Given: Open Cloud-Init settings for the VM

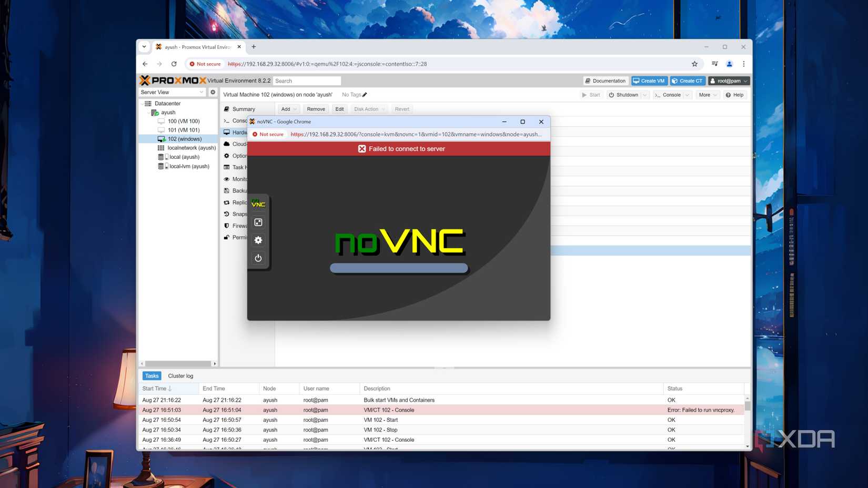Looking at the screenshot, I should pyautogui.click(x=238, y=144).
